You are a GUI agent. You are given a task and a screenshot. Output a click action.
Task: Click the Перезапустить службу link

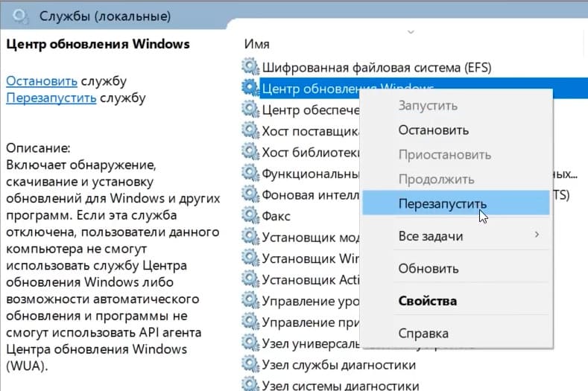click(51, 98)
